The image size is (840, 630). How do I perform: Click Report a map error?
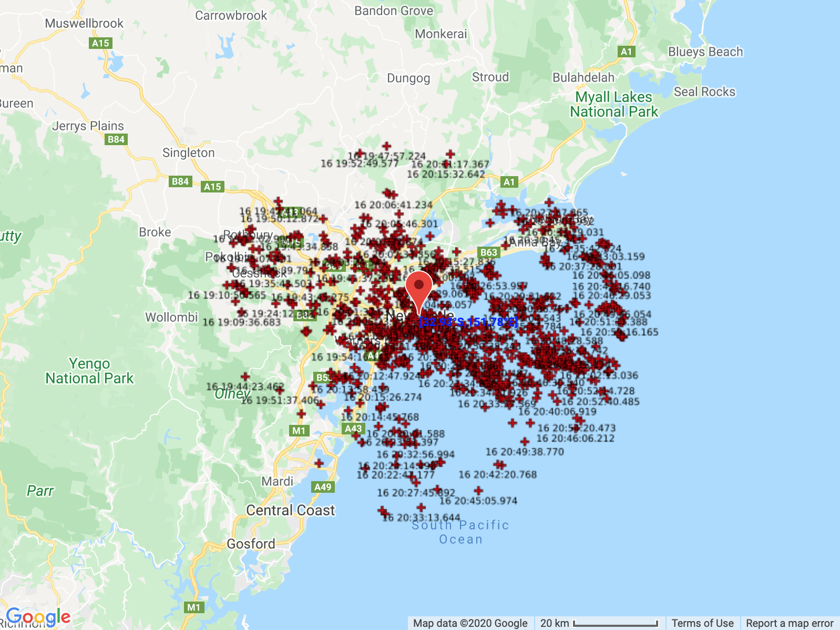[x=790, y=623]
